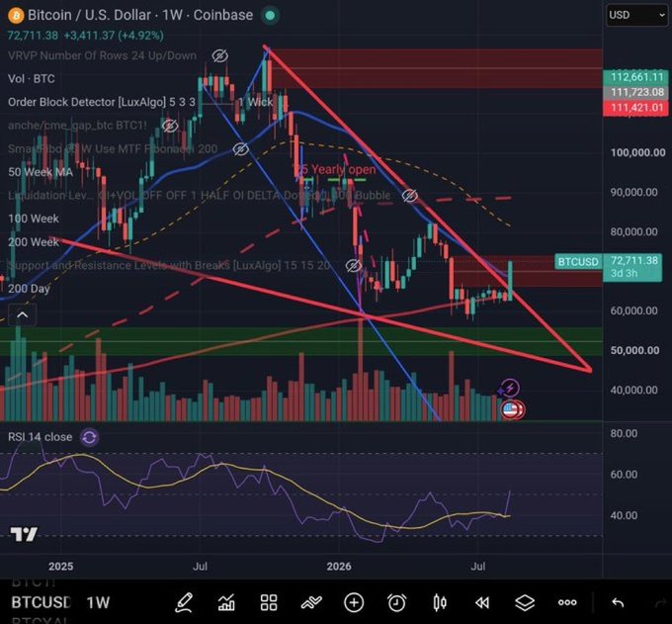
Task: Select the 50 Week MA legend
Action: pos(41,172)
